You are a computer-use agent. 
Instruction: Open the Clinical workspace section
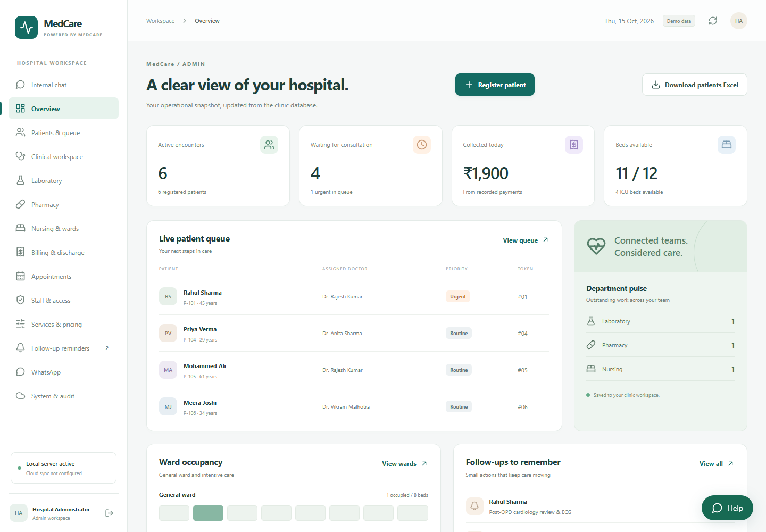(x=63, y=156)
